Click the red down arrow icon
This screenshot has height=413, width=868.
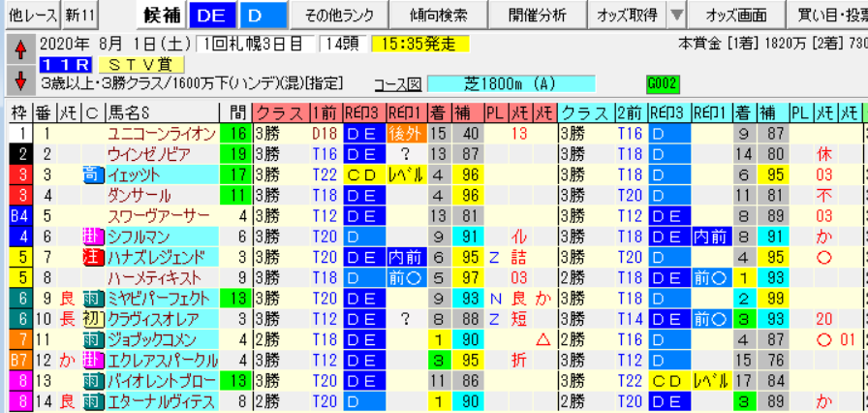pos(20,80)
